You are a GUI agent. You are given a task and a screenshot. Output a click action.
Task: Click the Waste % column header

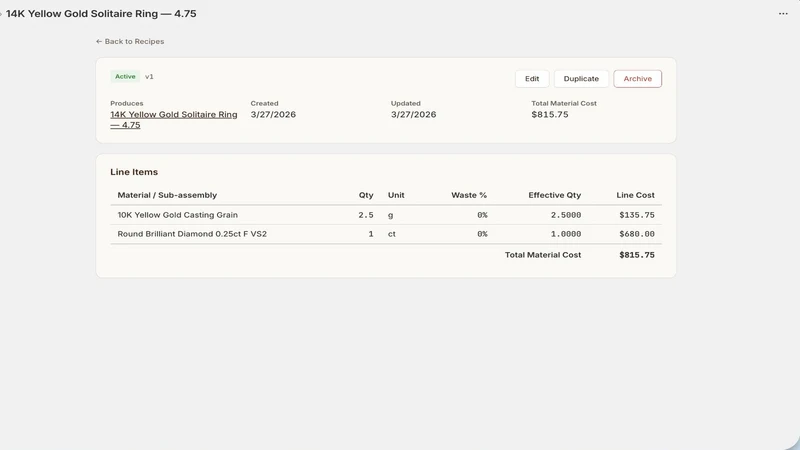[469, 195]
